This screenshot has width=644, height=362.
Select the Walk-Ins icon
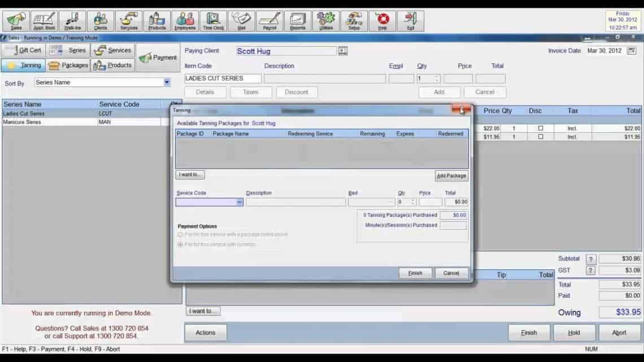[72, 19]
